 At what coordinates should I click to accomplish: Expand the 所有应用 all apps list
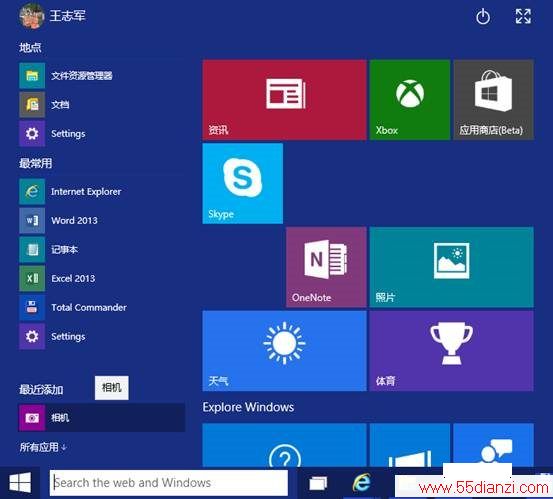pos(43,448)
